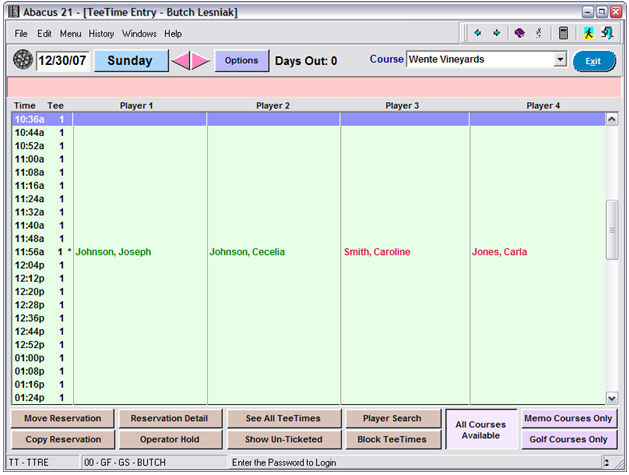Advance to next day with pink right arrow
This screenshot has width=629, height=475.
[x=200, y=61]
